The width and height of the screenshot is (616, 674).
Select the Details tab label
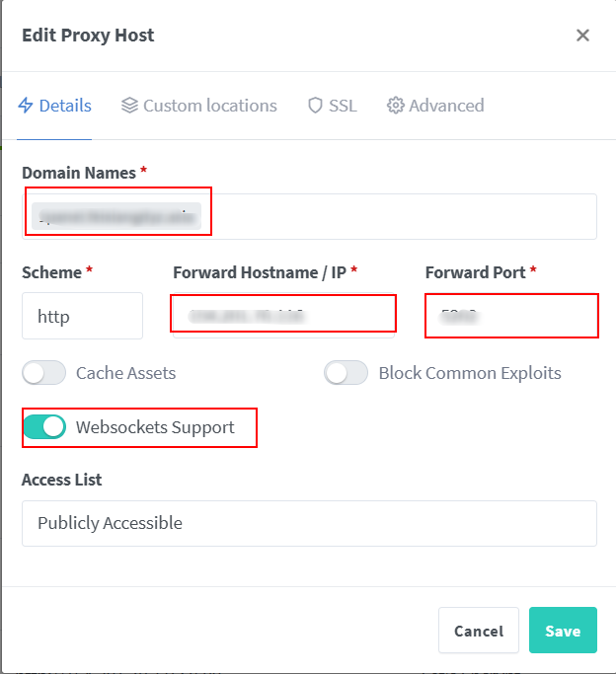pyautogui.click(x=65, y=106)
